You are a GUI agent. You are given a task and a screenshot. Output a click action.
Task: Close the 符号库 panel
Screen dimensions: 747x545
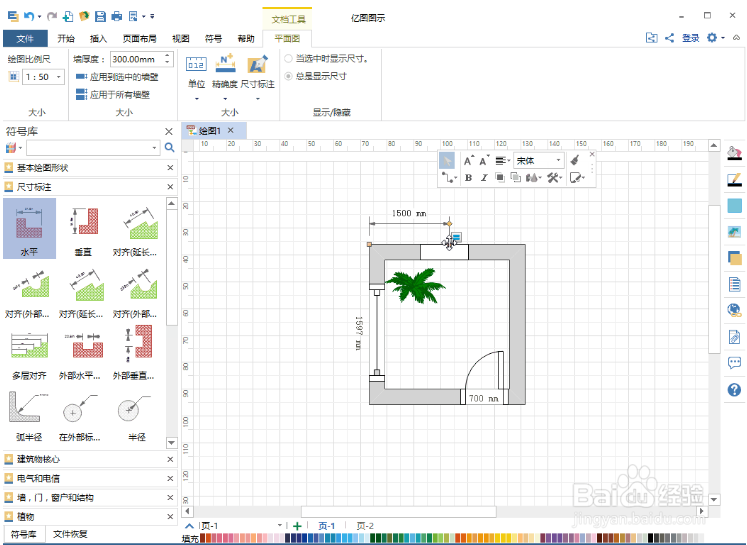point(169,131)
